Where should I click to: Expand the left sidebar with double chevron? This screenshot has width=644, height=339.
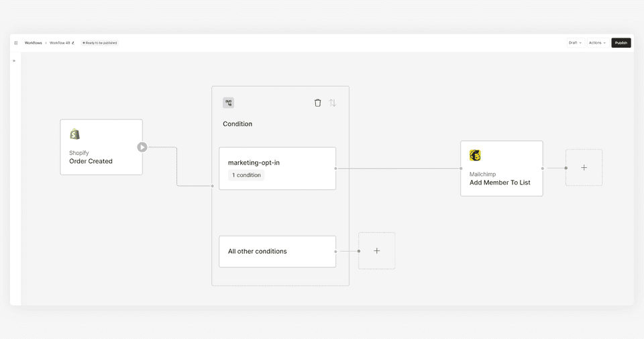pos(14,61)
